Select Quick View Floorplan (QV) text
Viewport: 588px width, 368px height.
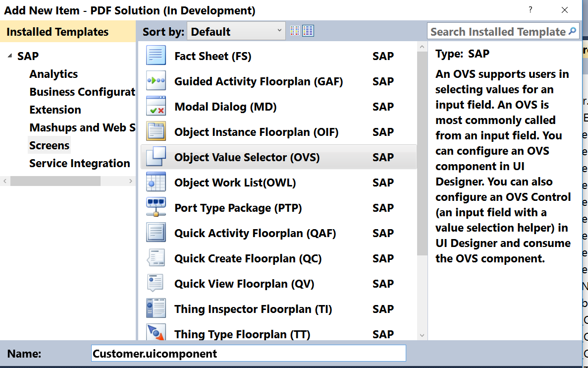coord(244,284)
